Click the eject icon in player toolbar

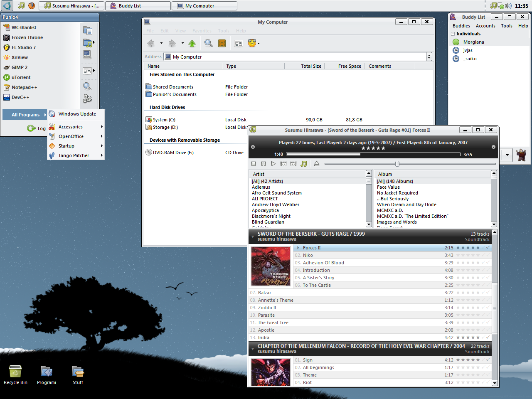317,164
